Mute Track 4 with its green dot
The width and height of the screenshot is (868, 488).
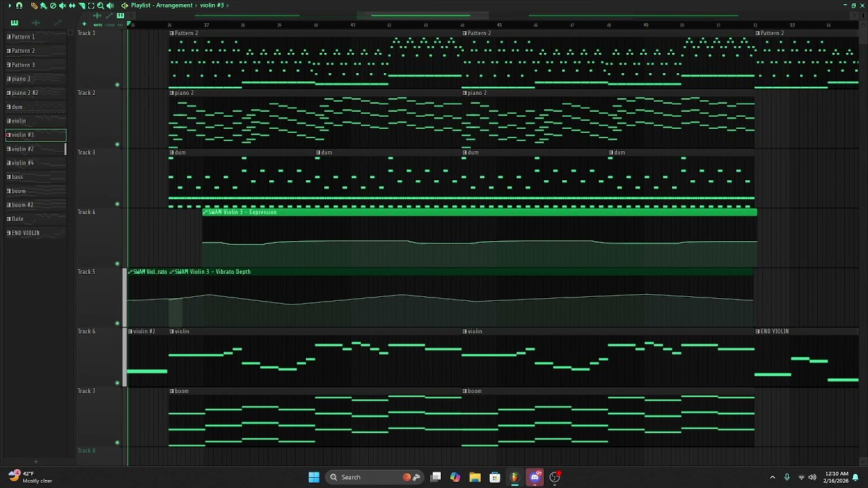click(x=117, y=264)
